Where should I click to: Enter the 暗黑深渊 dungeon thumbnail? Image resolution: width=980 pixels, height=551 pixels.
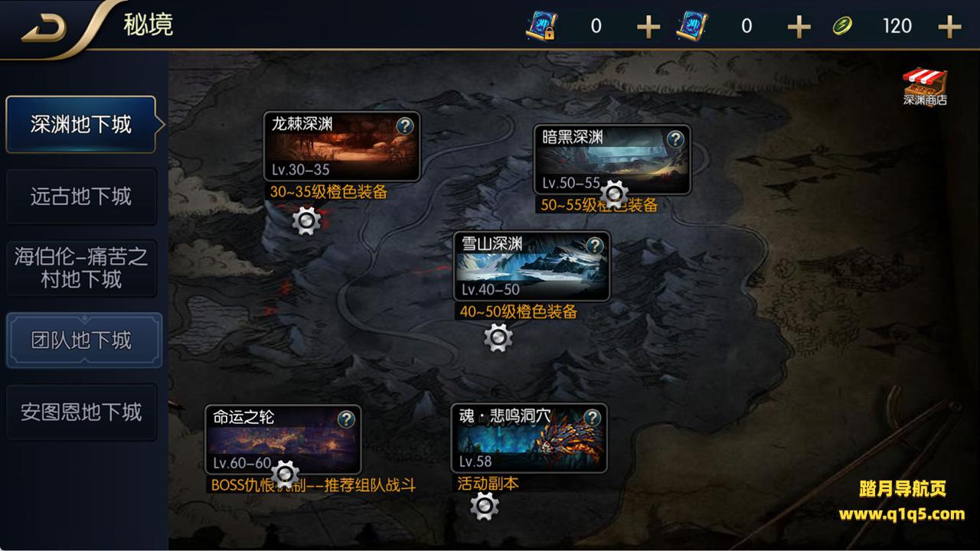point(612,160)
